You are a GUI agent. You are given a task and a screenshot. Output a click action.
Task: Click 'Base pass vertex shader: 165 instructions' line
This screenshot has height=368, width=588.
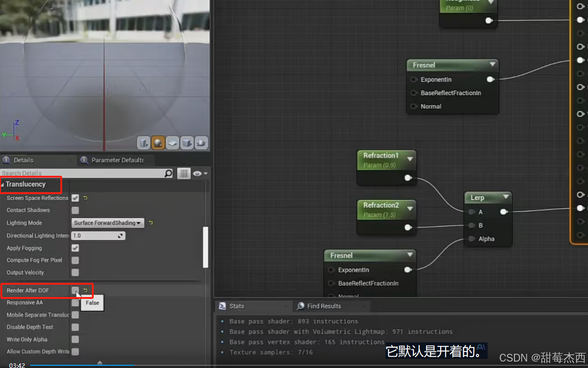pyautogui.click(x=306, y=342)
